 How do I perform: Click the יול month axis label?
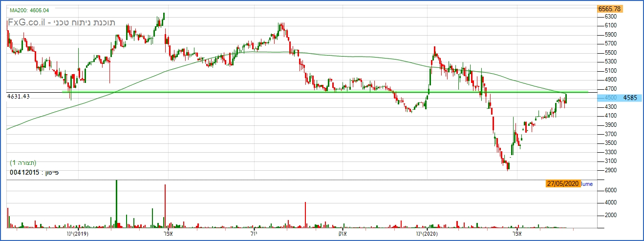point(253,235)
